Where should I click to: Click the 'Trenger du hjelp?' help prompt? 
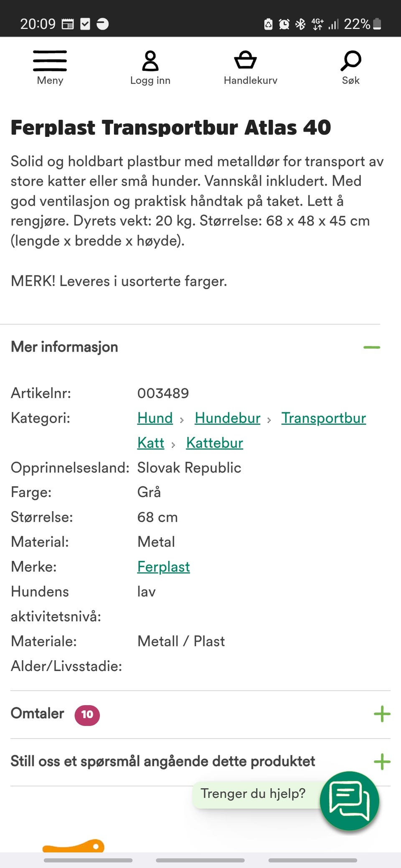pos(253,793)
